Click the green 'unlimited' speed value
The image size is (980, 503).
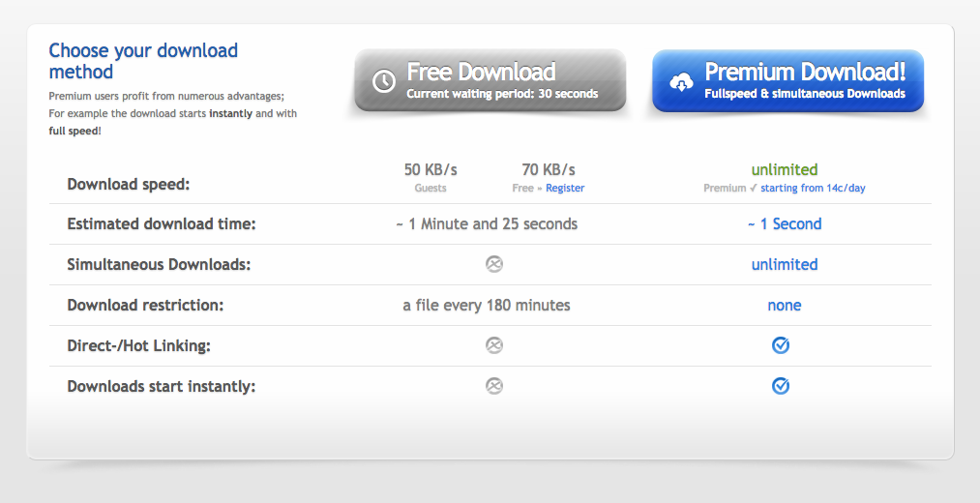pos(785,169)
